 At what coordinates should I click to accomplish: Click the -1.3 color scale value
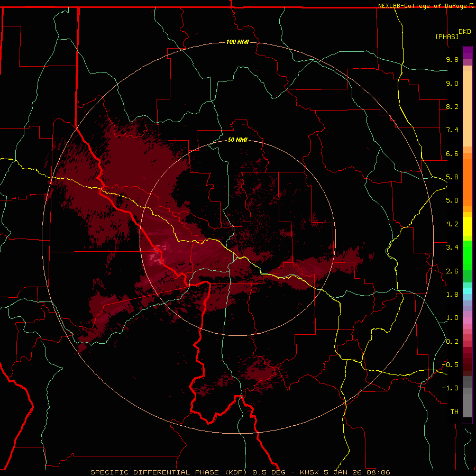(451, 388)
